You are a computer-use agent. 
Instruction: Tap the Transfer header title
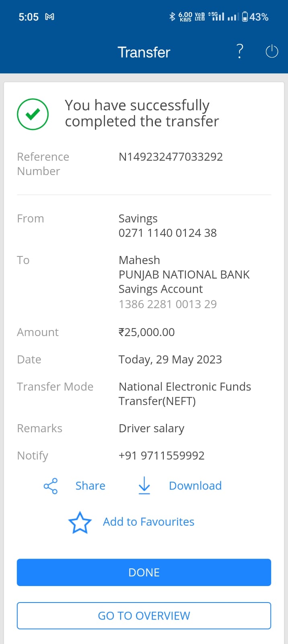(144, 52)
